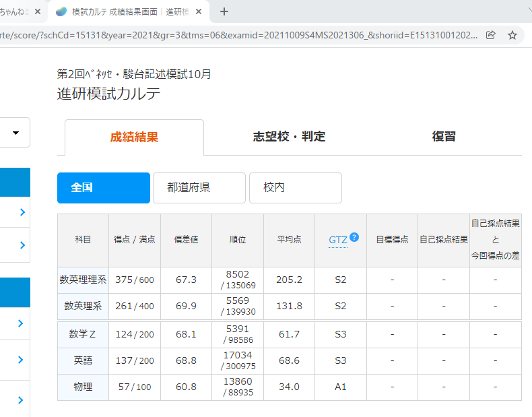This screenshot has height=417, width=532.
Task: Click the address bar URL
Action: point(239,35)
